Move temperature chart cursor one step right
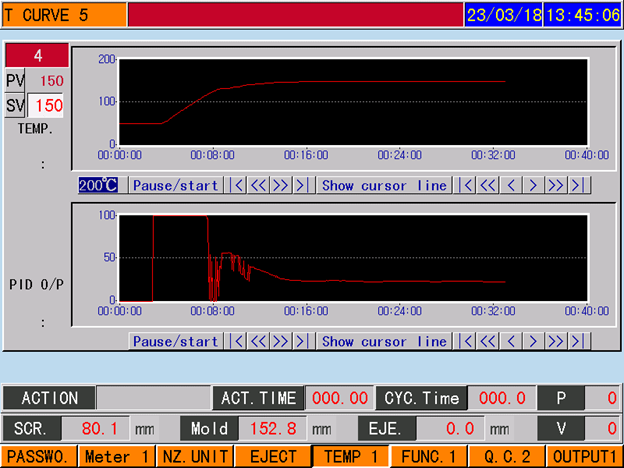This screenshot has width=624, height=468. point(534,185)
